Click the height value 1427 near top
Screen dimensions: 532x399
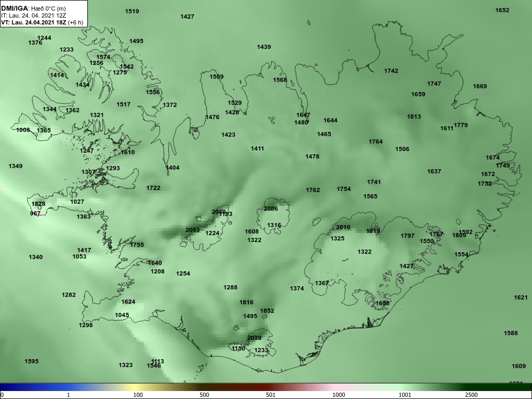tap(187, 16)
